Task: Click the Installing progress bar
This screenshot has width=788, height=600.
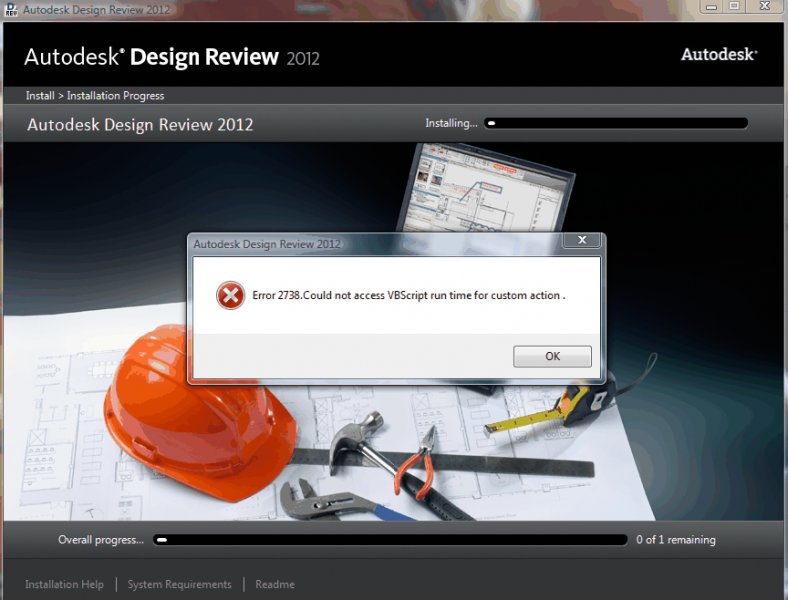Action: coord(616,123)
